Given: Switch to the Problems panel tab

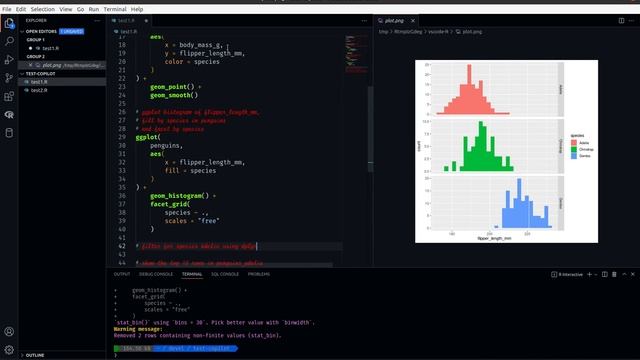Looking at the screenshot, I should tap(259, 274).
